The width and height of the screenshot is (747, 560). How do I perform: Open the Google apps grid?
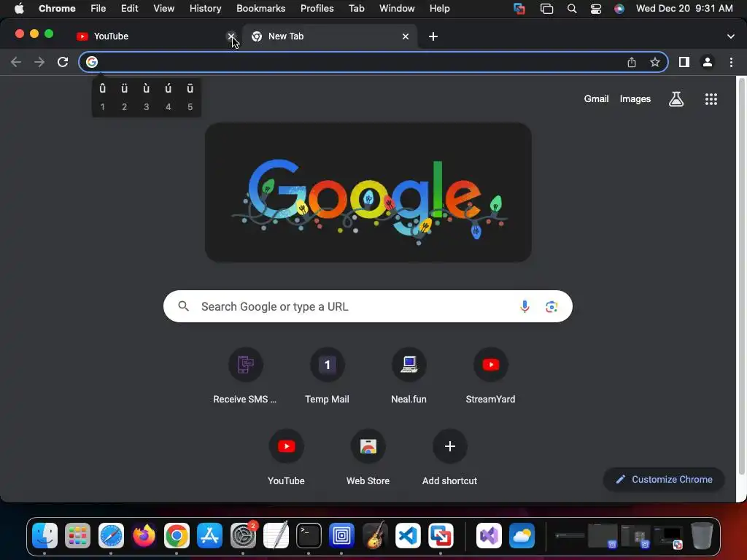pos(711,99)
